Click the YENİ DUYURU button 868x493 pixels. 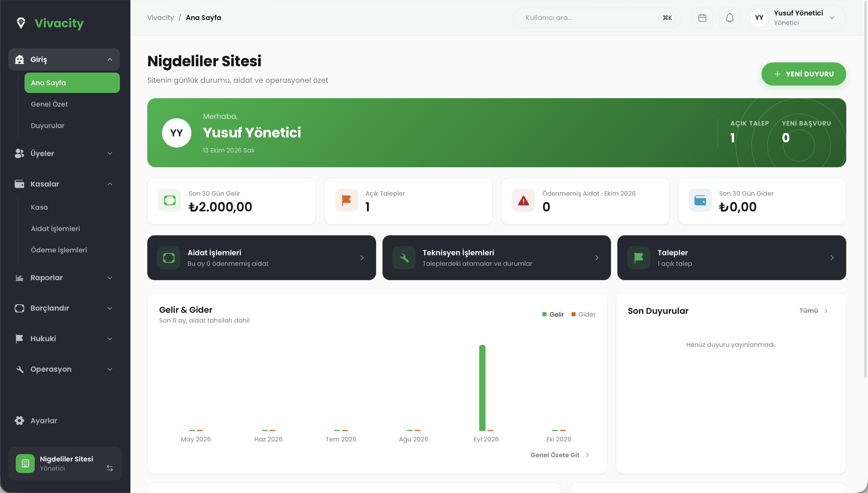(803, 74)
